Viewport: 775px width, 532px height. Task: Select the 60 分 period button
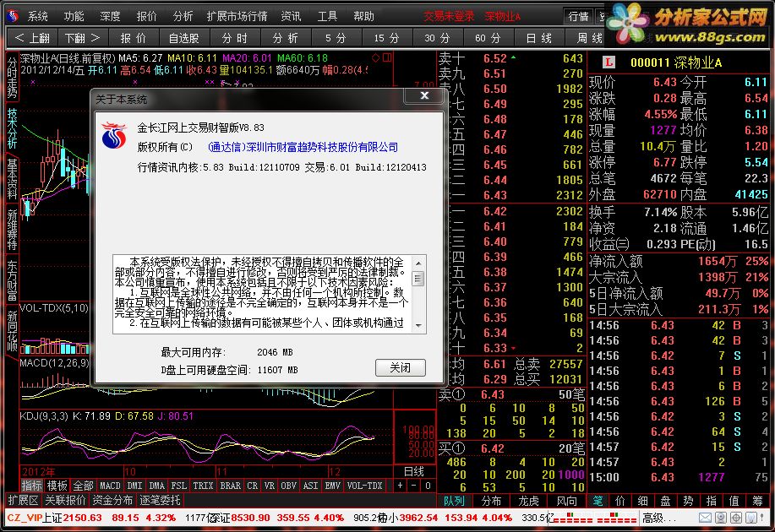pyautogui.click(x=488, y=38)
